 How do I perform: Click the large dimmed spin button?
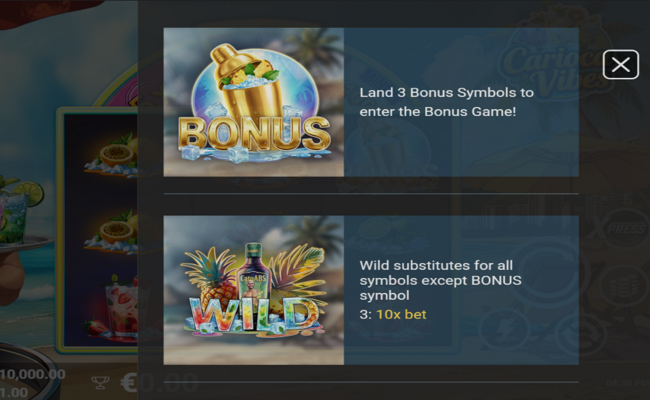547,274
